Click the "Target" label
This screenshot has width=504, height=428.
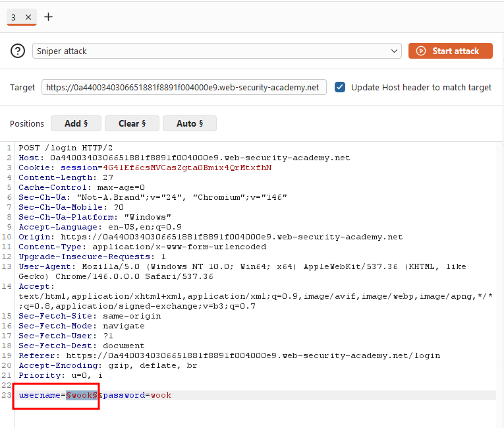(22, 88)
